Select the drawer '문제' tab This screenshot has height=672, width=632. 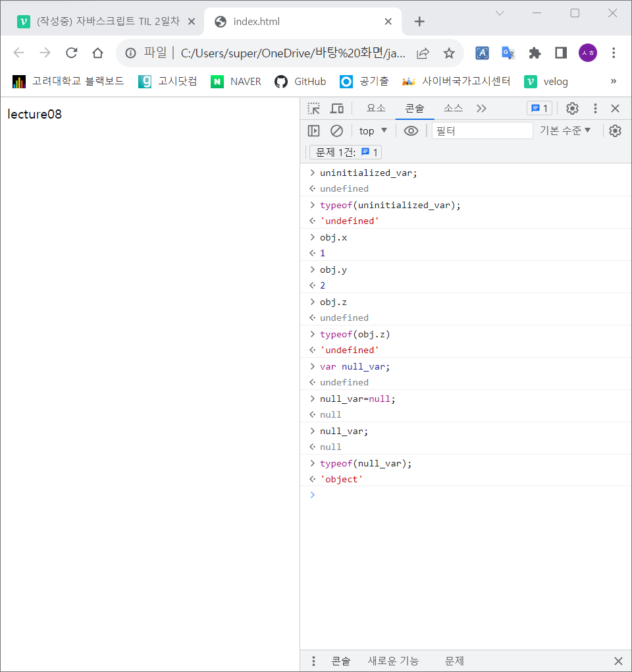coord(454,661)
